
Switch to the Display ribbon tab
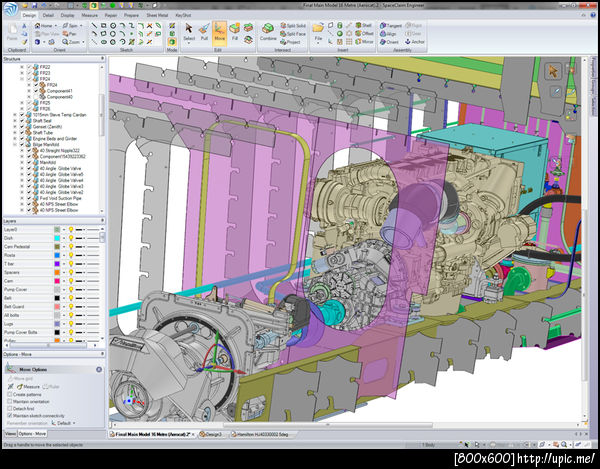[67, 15]
